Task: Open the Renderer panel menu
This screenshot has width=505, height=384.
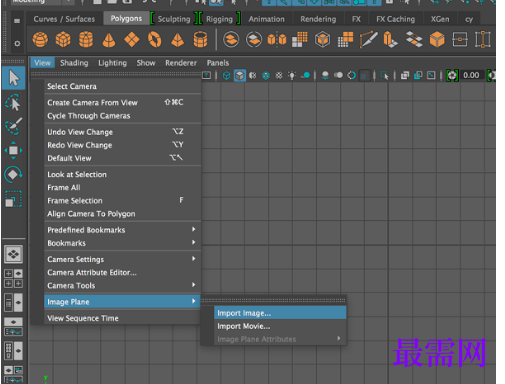Action: click(181, 63)
